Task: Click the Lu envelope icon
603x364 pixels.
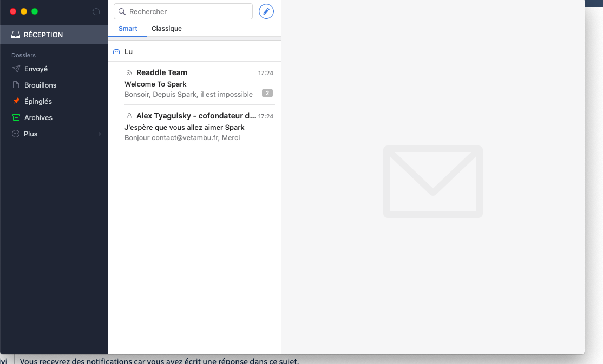Action: [x=116, y=52]
